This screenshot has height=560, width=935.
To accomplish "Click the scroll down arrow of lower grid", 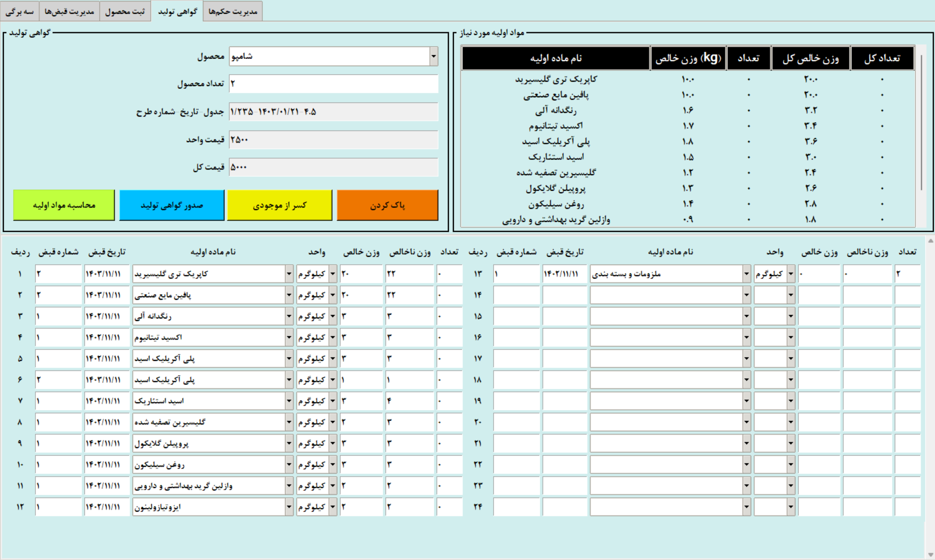I will click(930, 555).
